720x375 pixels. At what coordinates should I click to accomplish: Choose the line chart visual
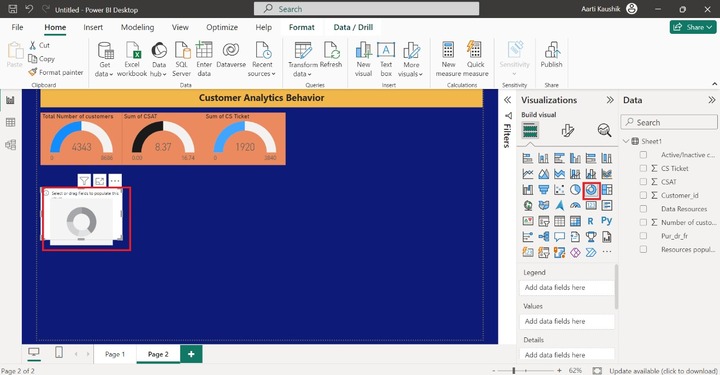click(x=528, y=174)
